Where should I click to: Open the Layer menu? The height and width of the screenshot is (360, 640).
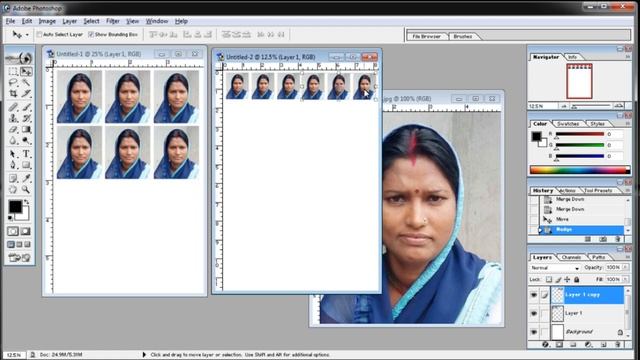69,21
